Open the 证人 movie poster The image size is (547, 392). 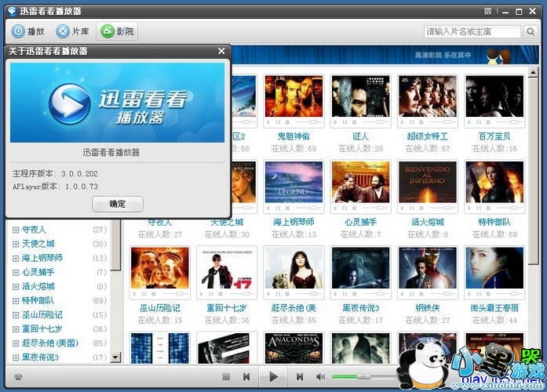point(360,96)
